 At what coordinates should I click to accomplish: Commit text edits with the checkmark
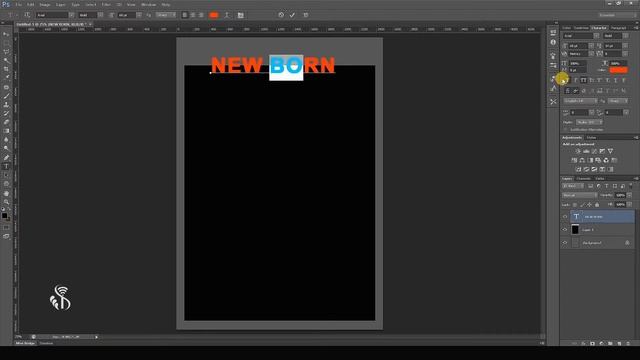click(292, 15)
